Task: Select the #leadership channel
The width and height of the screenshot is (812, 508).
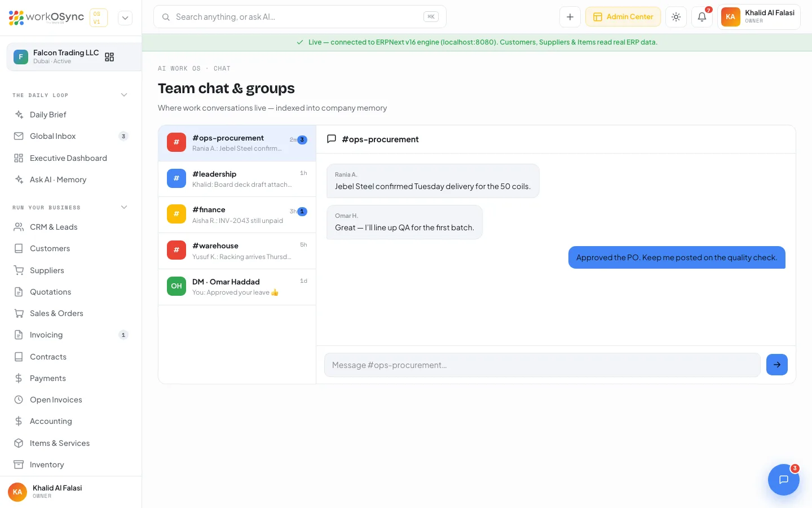Action: [x=237, y=179]
